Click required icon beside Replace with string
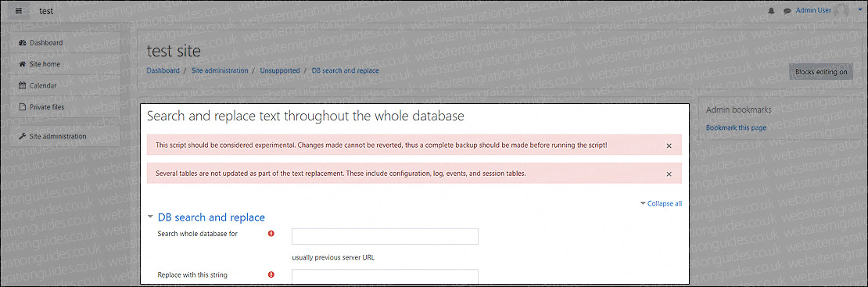The height and width of the screenshot is (287, 868). [x=271, y=274]
